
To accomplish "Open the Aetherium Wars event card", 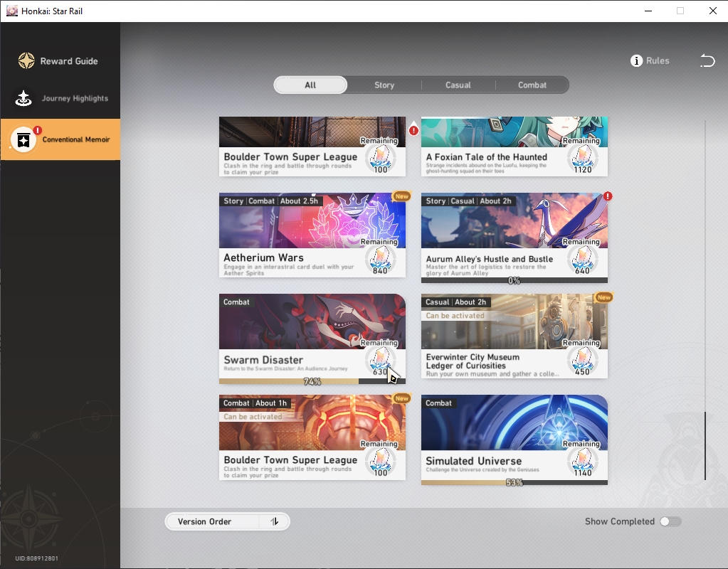I will (312, 235).
